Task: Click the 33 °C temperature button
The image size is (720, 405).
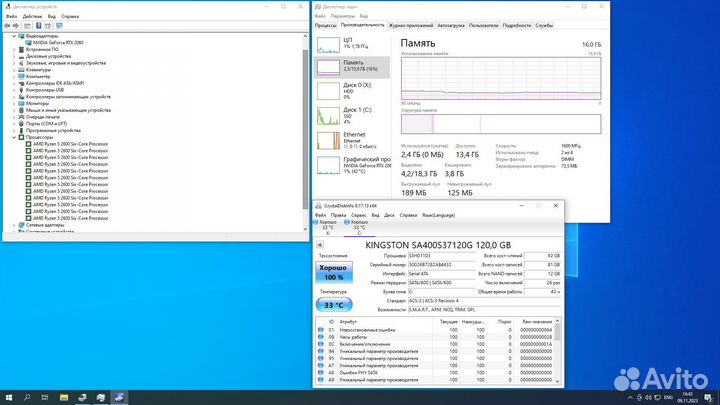Action: click(x=334, y=305)
